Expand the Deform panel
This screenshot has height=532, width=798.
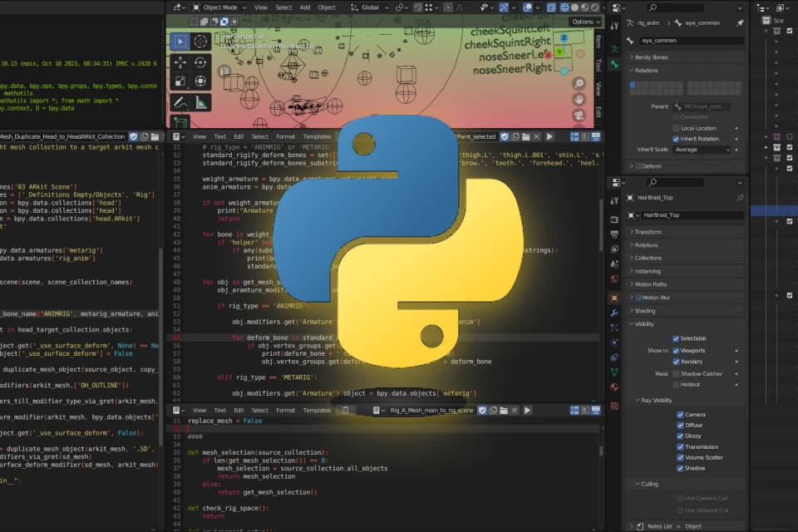pos(684,166)
